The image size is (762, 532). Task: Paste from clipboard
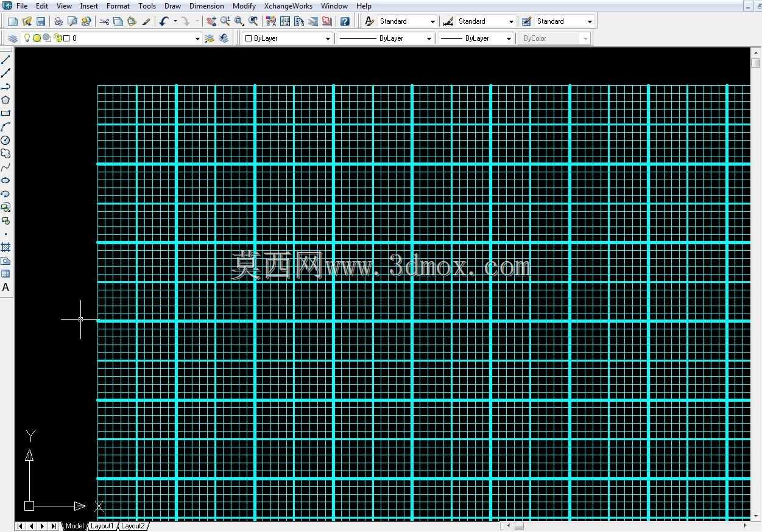pyautogui.click(x=132, y=21)
